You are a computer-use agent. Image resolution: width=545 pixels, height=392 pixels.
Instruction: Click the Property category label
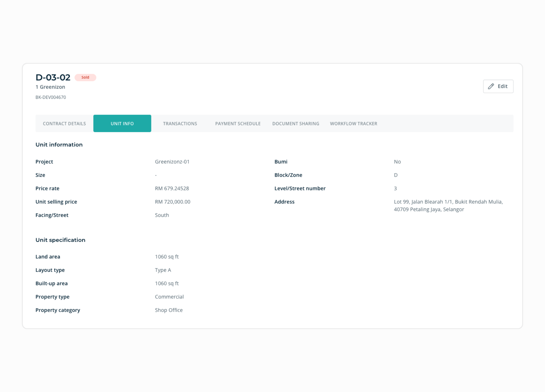pos(58,310)
